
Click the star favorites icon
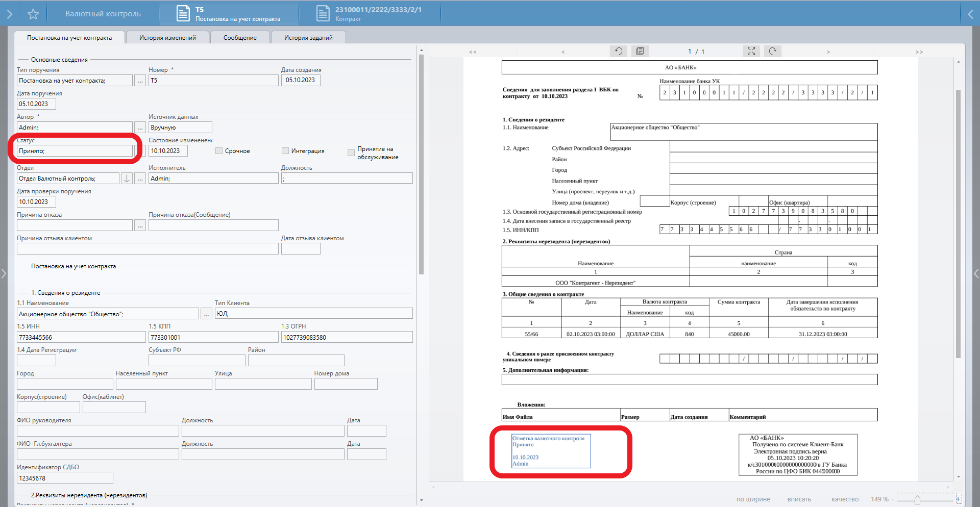(33, 14)
